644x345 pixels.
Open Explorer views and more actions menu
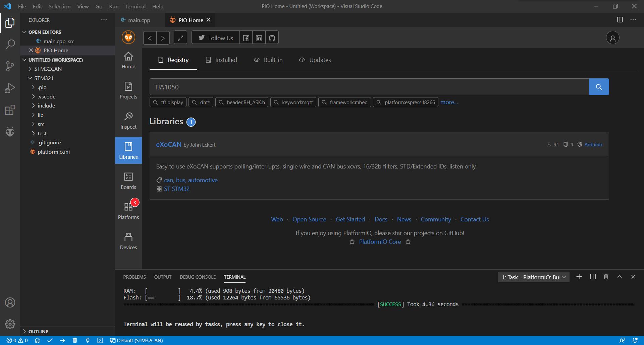click(104, 20)
